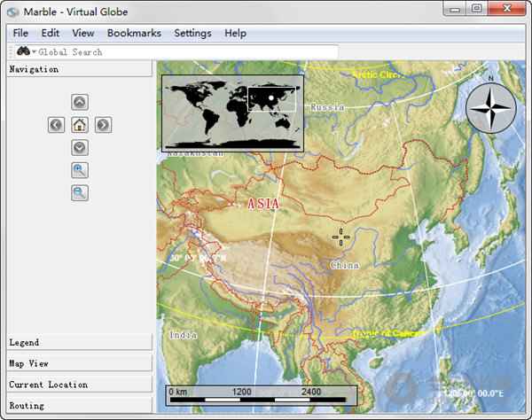Open the View menu
Viewport: 532px width, 420px height.
click(82, 33)
